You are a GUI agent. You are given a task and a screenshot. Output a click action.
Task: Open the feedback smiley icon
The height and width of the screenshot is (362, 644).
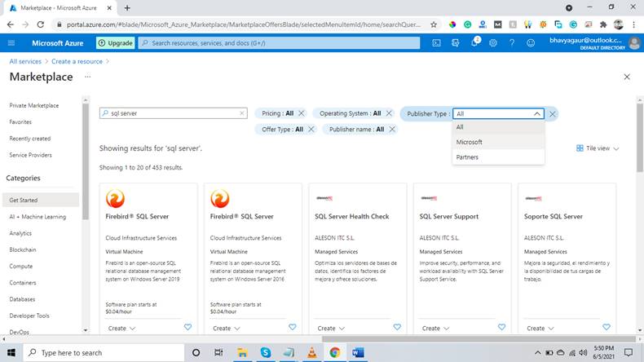(531, 42)
